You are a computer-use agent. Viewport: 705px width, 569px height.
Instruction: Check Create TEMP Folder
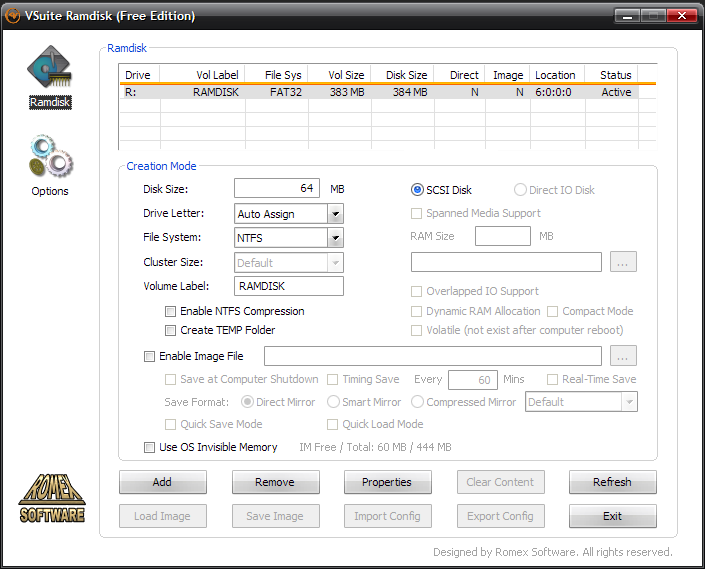coord(170,331)
